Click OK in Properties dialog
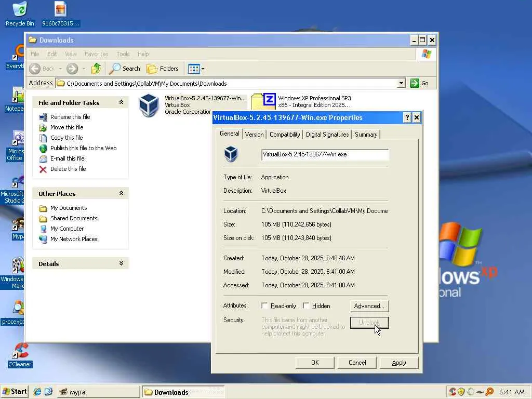The image size is (532, 399). point(315,363)
